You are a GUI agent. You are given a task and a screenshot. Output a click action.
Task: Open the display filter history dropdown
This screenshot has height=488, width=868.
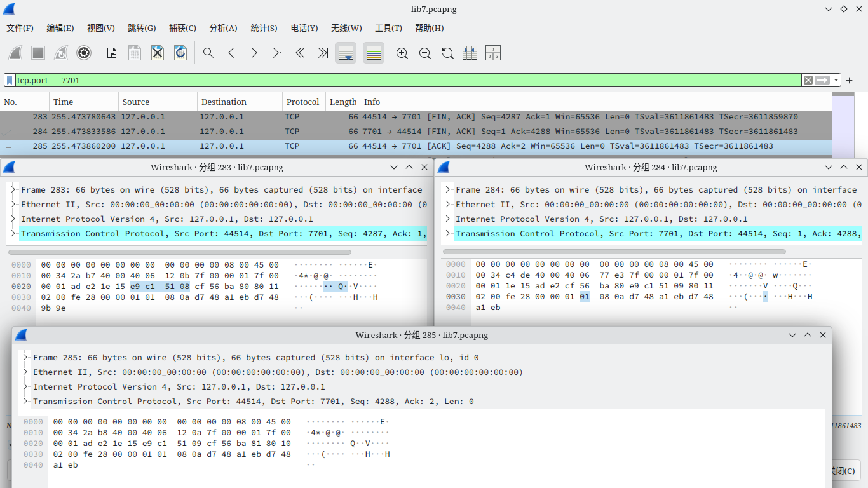(x=836, y=80)
